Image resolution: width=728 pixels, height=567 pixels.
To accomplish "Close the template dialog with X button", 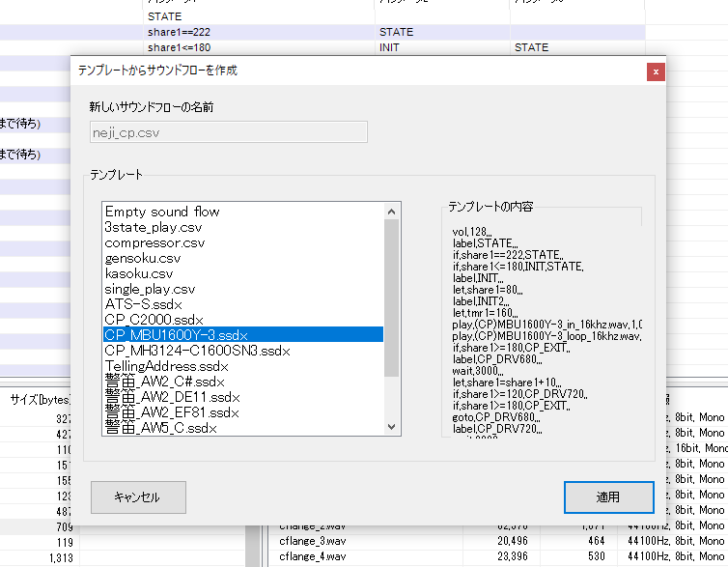I will (656, 71).
